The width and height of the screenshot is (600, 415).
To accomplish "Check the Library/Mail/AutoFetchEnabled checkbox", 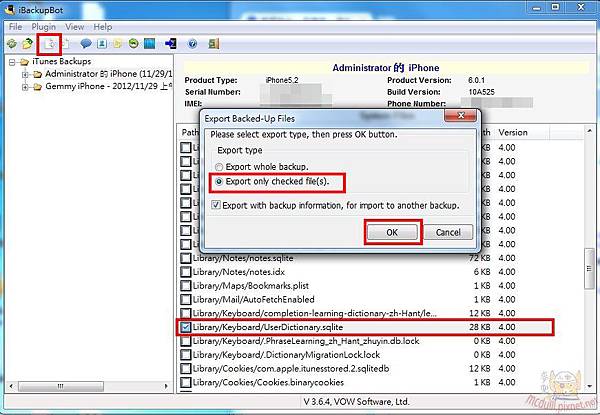I will (x=186, y=300).
